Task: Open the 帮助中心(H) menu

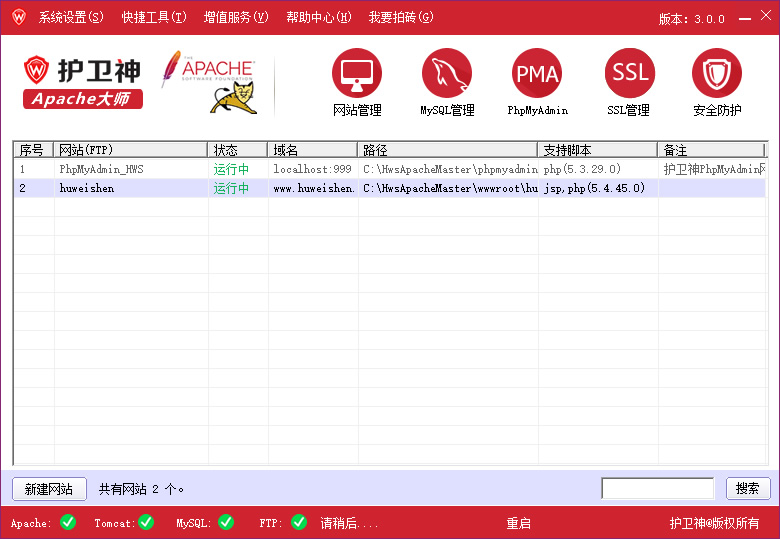Action: click(318, 17)
